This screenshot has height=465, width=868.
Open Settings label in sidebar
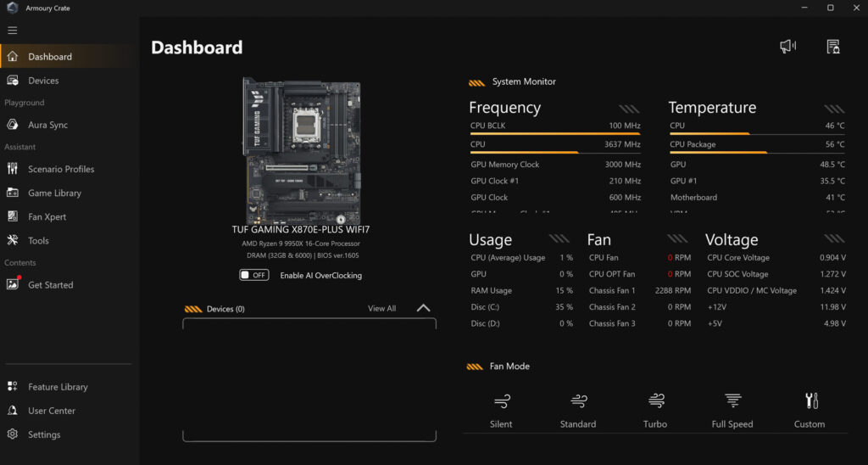pos(44,434)
